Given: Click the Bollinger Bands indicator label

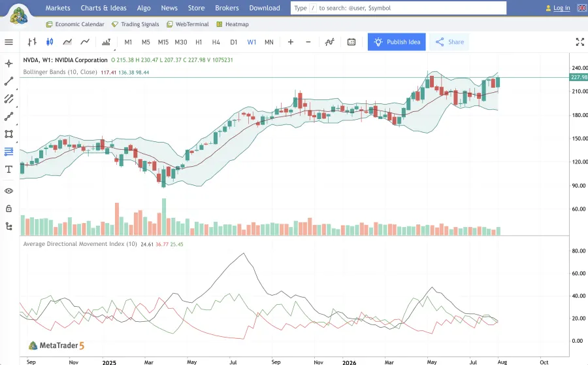Looking at the screenshot, I should tap(60, 72).
